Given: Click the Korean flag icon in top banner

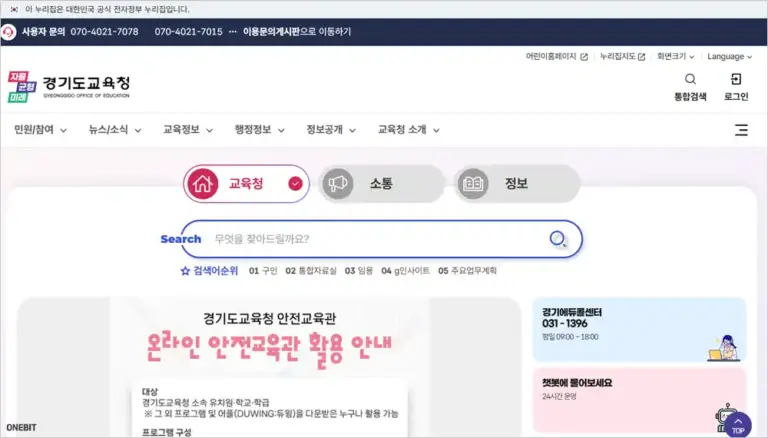Looking at the screenshot, I should (x=14, y=9).
